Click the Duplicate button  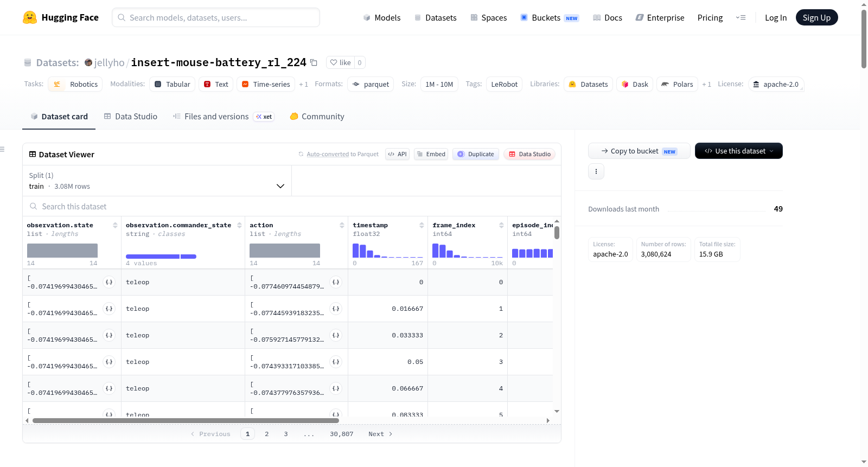[476, 154]
